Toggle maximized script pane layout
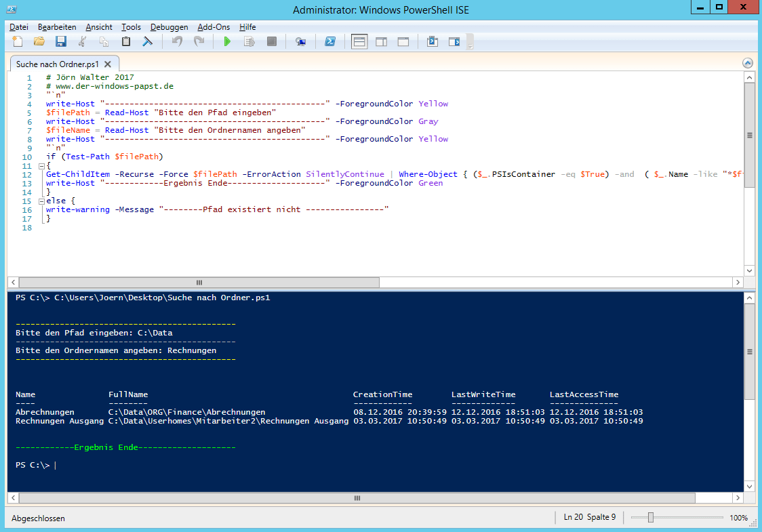 403,42
